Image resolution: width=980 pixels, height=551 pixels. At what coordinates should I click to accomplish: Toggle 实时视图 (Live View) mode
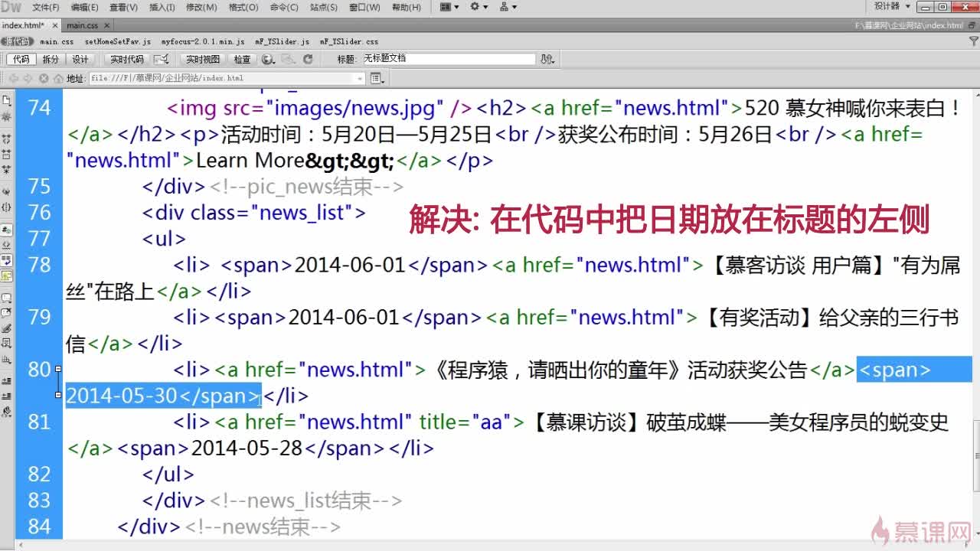pyautogui.click(x=203, y=59)
